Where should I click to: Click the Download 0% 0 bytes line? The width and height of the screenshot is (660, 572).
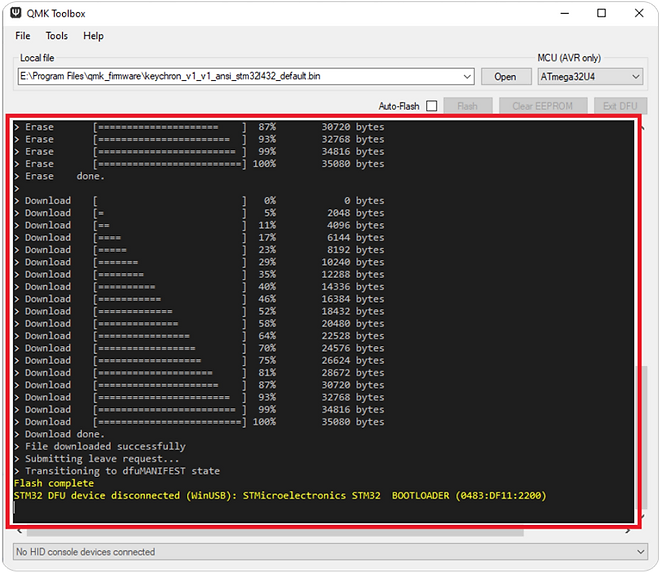click(199, 200)
